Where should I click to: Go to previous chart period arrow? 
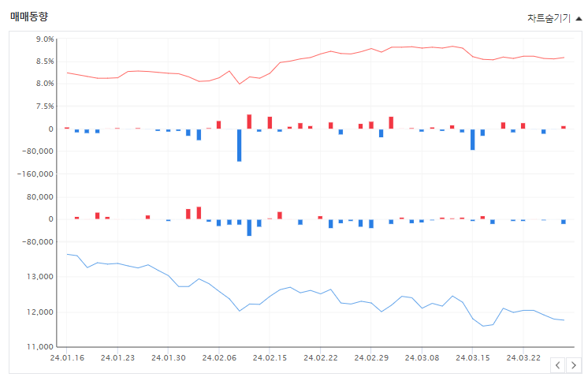tap(557, 365)
